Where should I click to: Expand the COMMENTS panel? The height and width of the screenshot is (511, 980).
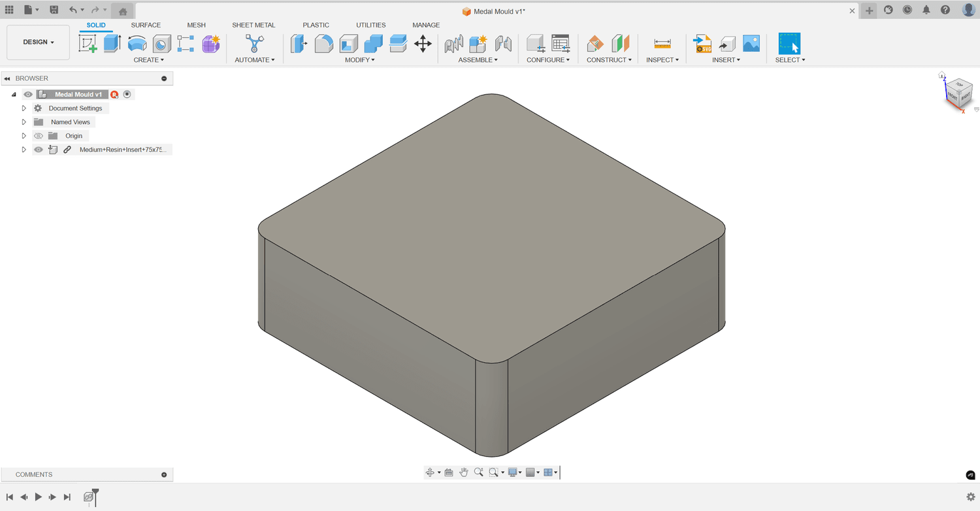pos(164,475)
